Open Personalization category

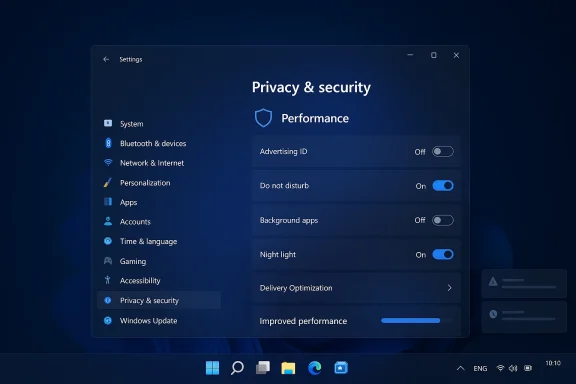pos(159,183)
